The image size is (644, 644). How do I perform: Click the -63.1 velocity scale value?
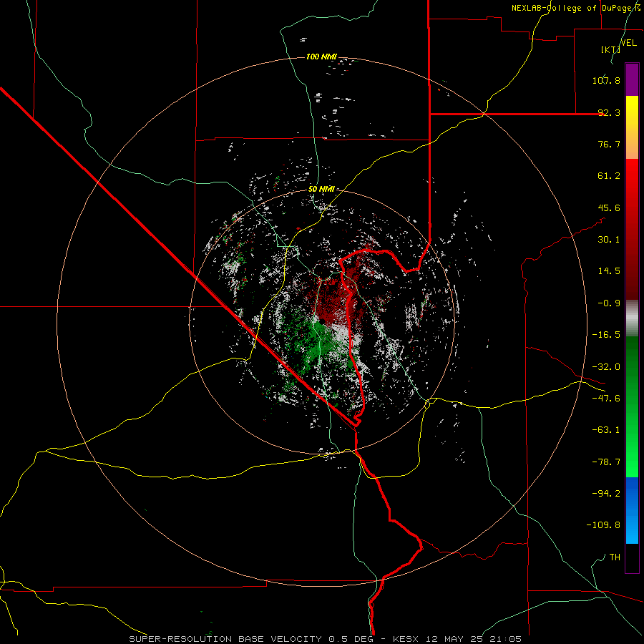click(606, 430)
